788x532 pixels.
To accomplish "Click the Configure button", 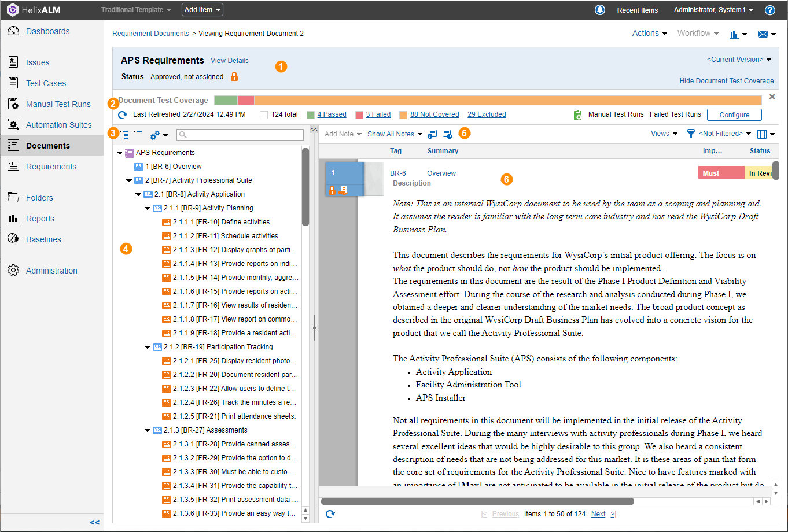I will click(x=734, y=115).
